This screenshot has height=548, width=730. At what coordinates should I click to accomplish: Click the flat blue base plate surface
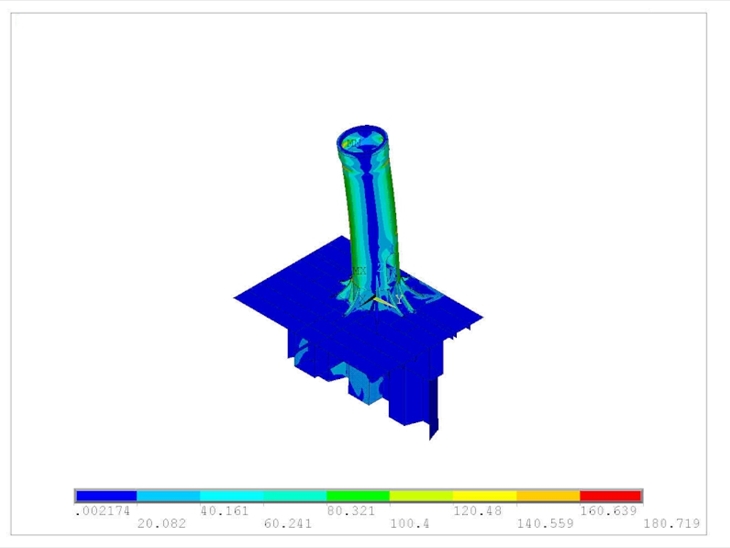[290, 295]
